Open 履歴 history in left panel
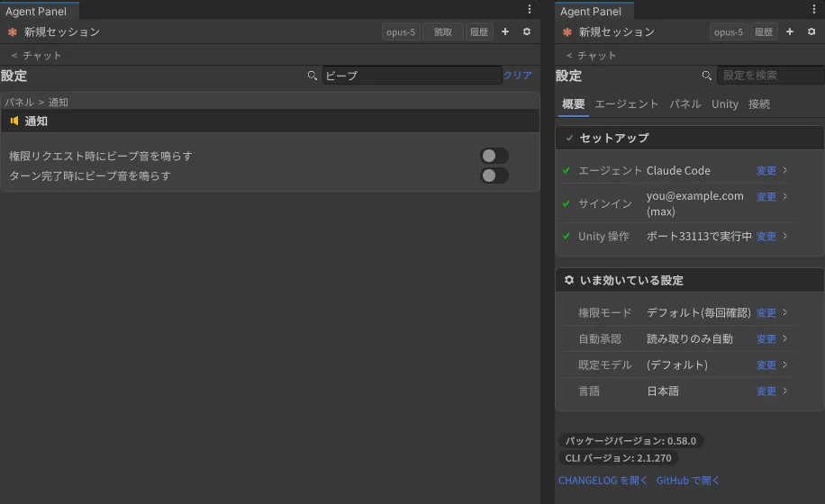Image resolution: width=825 pixels, height=504 pixels. pyautogui.click(x=479, y=32)
